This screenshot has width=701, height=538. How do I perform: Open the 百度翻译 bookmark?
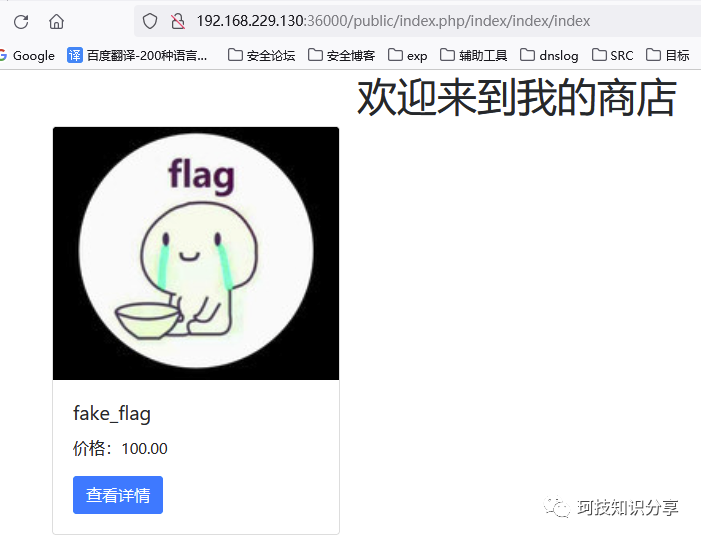(x=137, y=55)
